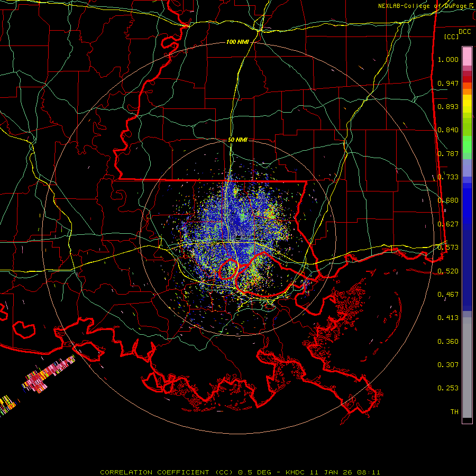Pick the gray segment of the color bar

click(x=467, y=368)
